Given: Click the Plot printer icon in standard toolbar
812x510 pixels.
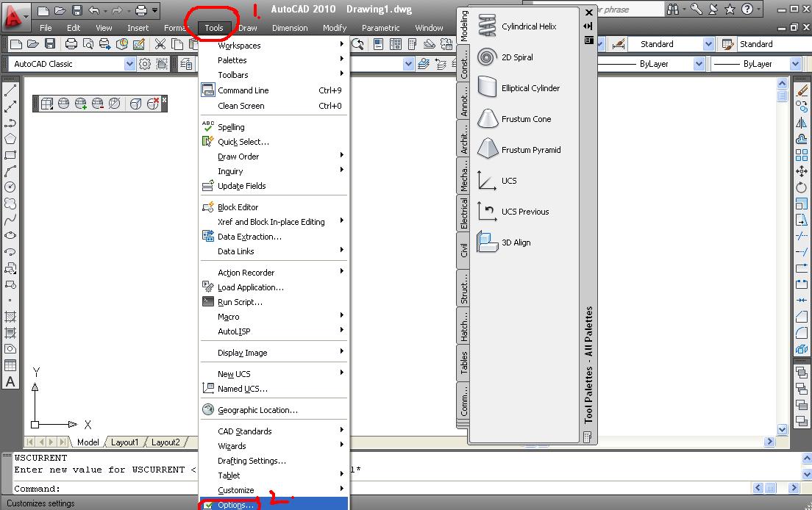Looking at the screenshot, I should point(71,45).
